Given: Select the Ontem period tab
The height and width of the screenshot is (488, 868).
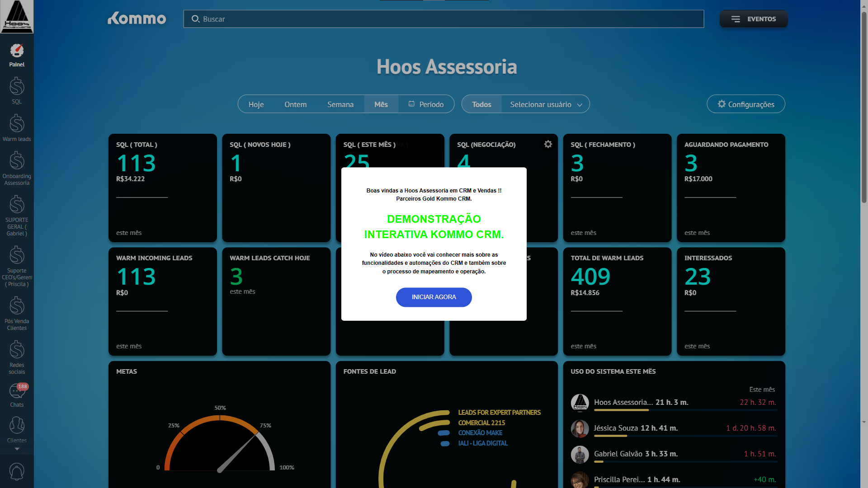Looking at the screenshot, I should pyautogui.click(x=295, y=104).
